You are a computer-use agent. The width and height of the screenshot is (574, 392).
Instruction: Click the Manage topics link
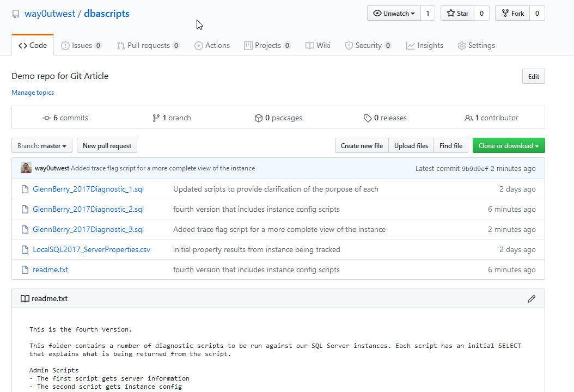(33, 93)
